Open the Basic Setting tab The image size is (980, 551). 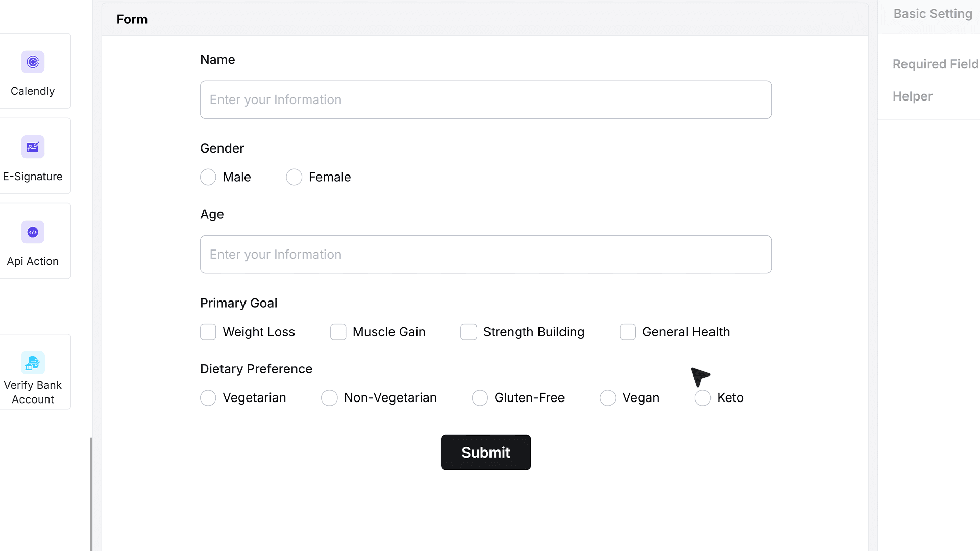(x=933, y=14)
